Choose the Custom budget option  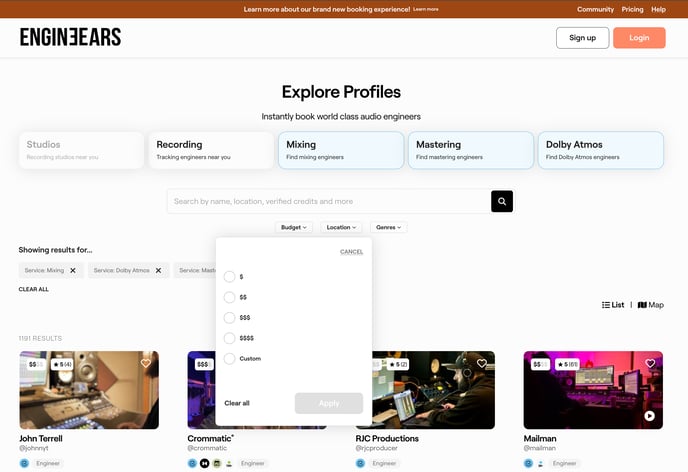tap(230, 358)
